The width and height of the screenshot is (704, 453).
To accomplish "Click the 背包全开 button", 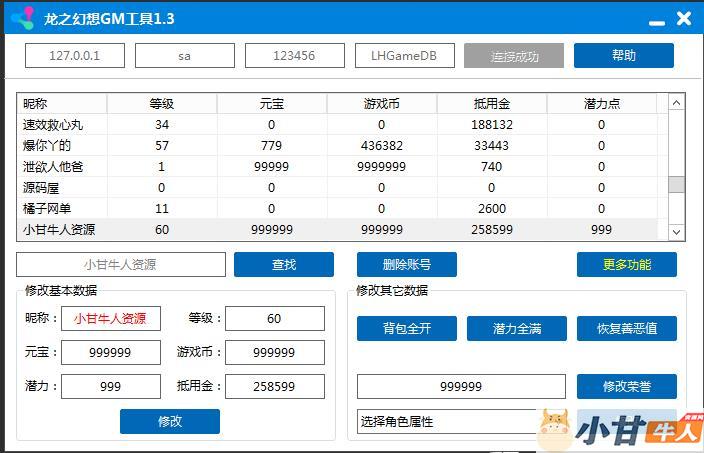I will [x=406, y=328].
